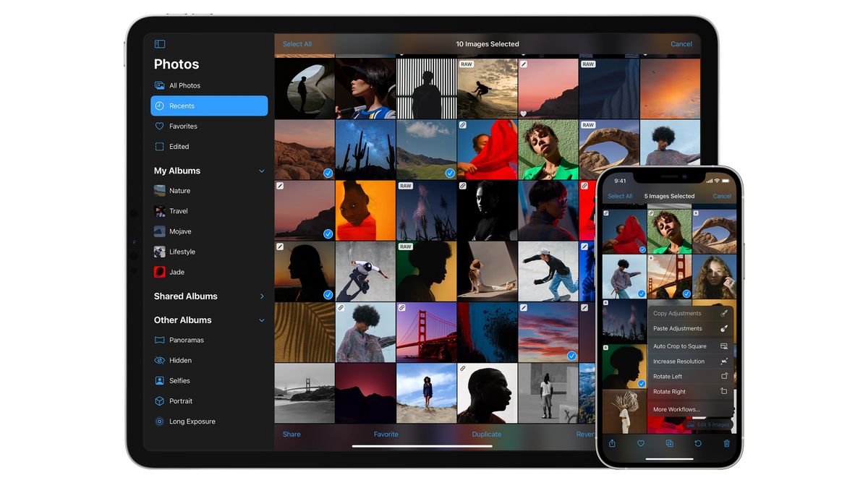Image resolution: width=868 pixels, height=488 pixels.
Task: Collapse the My Albums section
Action: tap(261, 171)
